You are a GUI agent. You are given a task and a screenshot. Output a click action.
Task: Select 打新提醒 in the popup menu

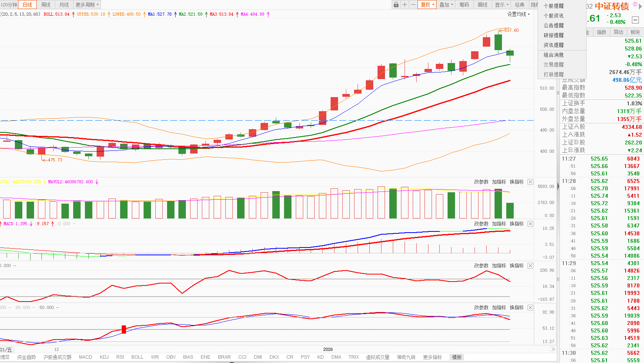pyautogui.click(x=554, y=74)
